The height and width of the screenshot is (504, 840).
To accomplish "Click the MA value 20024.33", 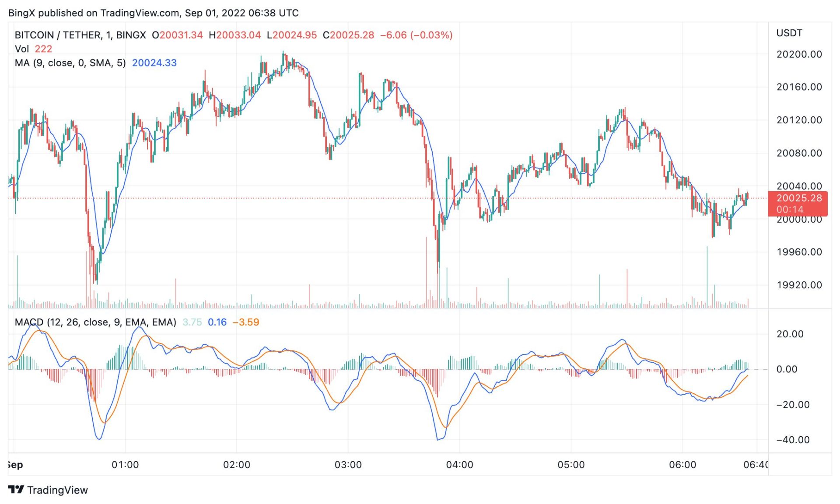I will (x=154, y=63).
